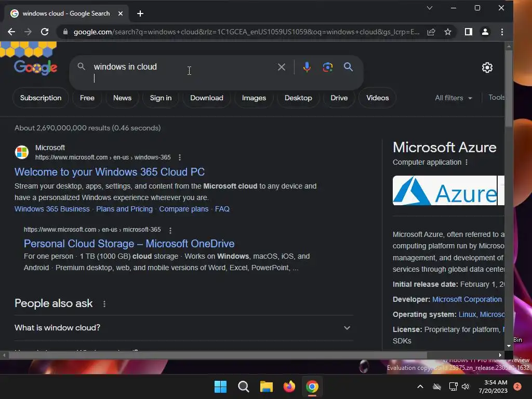Open the Linux operating system link
532x399 pixels.
467,314
